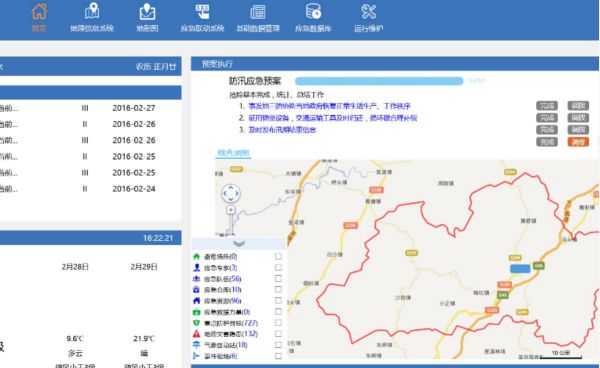Image resolution: width=600 pixels, height=368 pixels.
Task: Click the event site flag icon (6)
Action: (196, 356)
